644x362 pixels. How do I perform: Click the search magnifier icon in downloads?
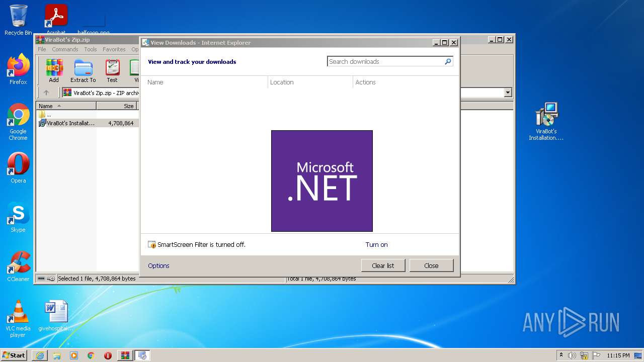(448, 61)
